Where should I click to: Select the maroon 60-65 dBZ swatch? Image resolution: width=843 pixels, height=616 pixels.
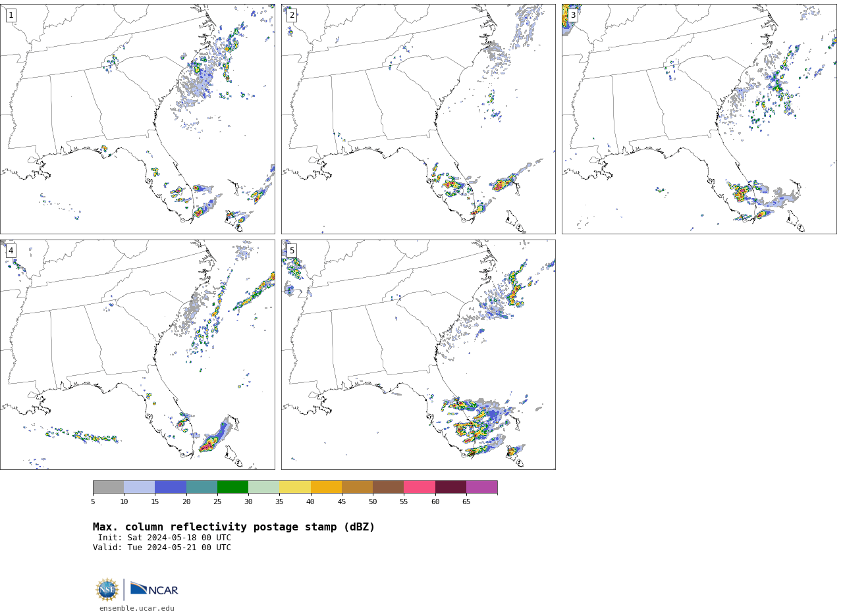coord(450,487)
